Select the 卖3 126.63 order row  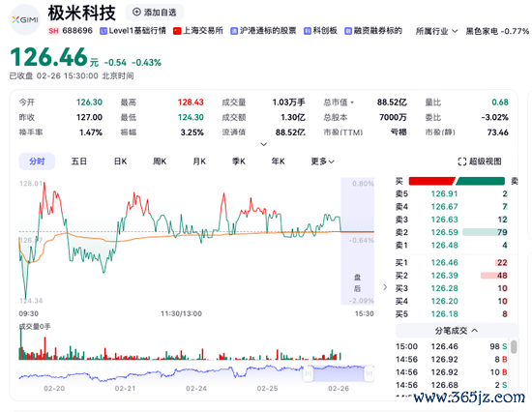point(452,220)
